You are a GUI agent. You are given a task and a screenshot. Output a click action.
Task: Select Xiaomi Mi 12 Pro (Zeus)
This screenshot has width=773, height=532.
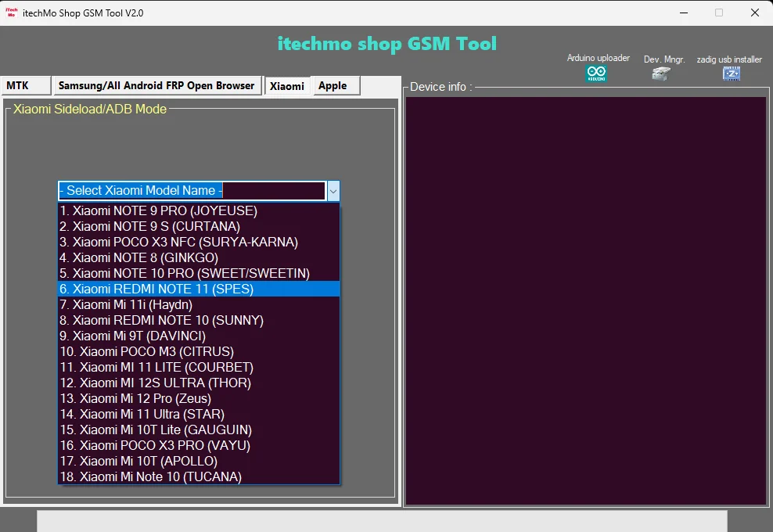(199, 398)
